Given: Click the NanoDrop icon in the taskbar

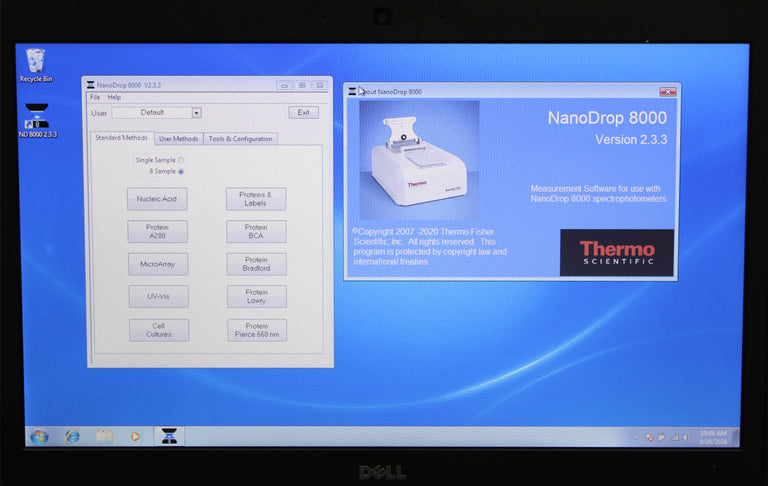Looking at the screenshot, I should [169, 436].
